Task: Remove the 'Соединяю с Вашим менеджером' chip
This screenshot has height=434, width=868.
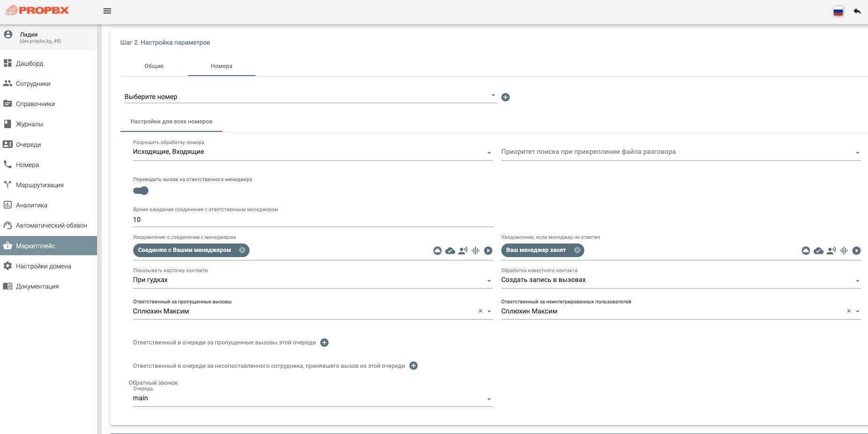Action: click(x=242, y=250)
